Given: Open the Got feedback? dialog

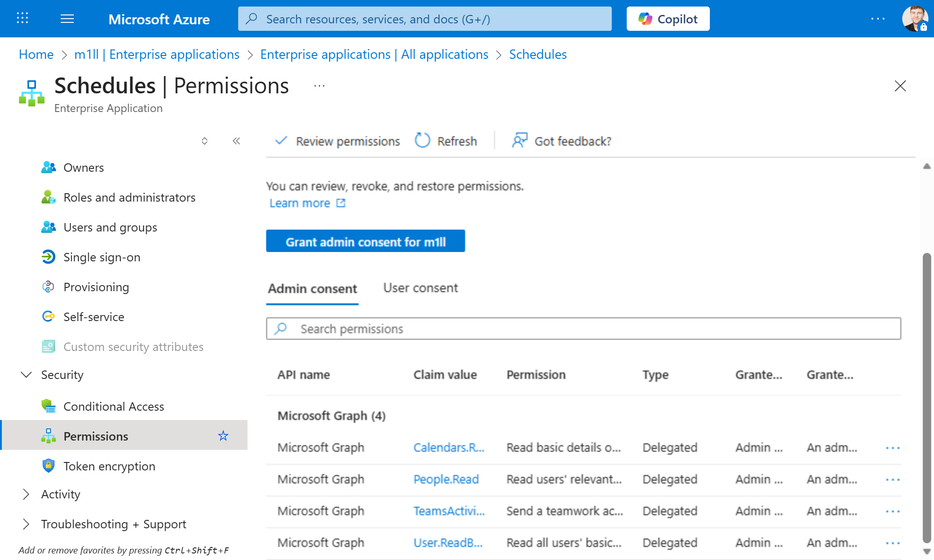Looking at the screenshot, I should click(x=560, y=140).
